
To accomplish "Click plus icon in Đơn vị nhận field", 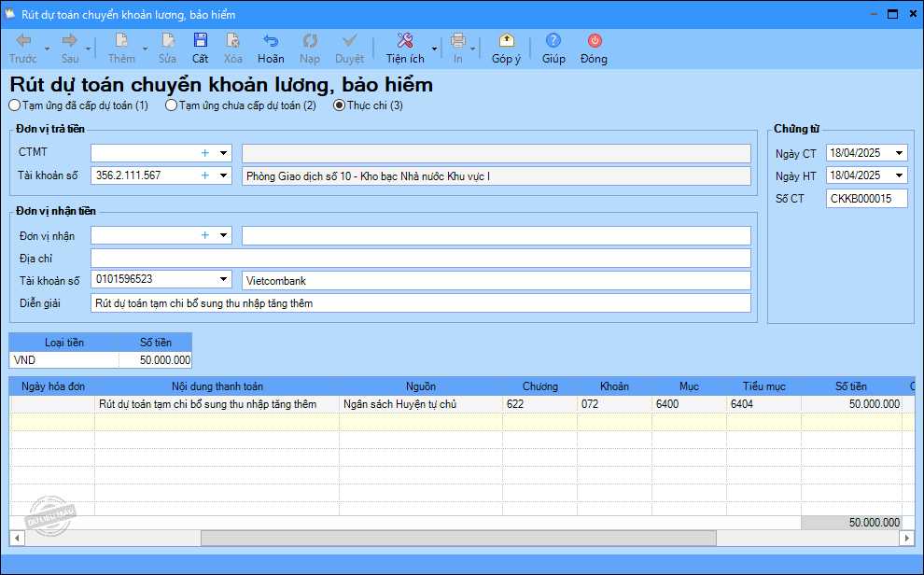I will (205, 235).
